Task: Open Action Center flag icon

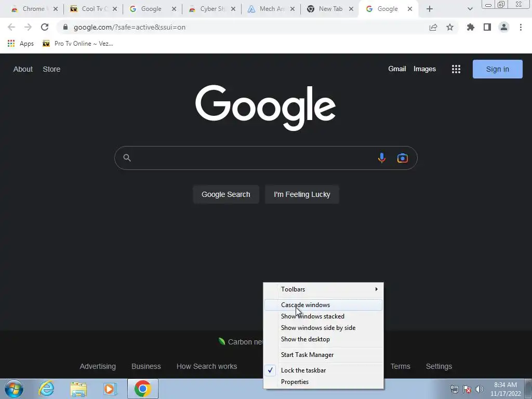Action: coord(467,389)
